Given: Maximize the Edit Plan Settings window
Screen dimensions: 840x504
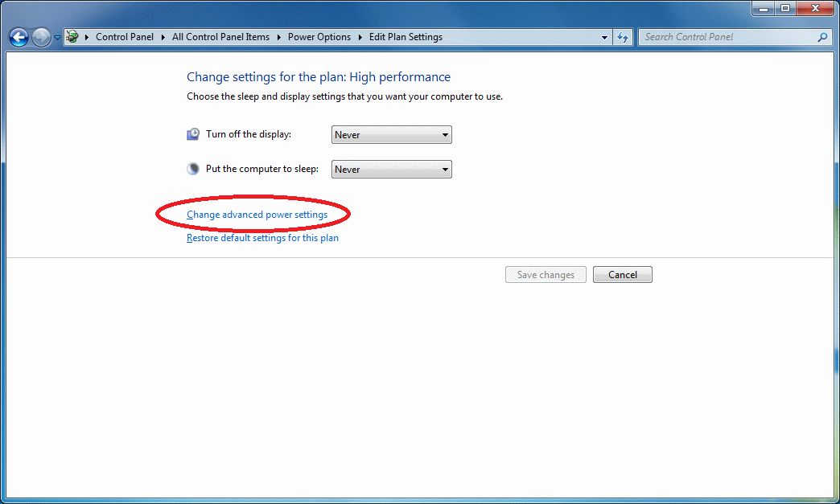Looking at the screenshot, I should (785, 8).
